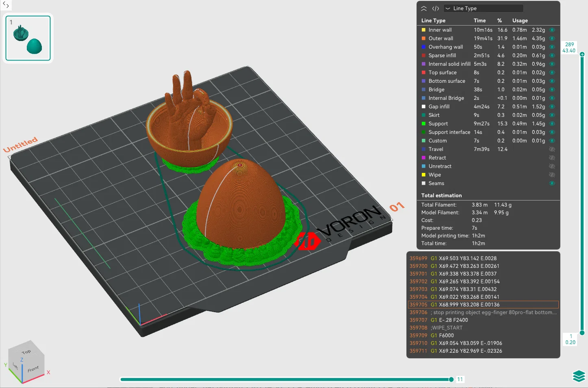Select highlighted G-code line 359705
Image resolution: width=588 pixels, height=388 pixels.
point(483,305)
